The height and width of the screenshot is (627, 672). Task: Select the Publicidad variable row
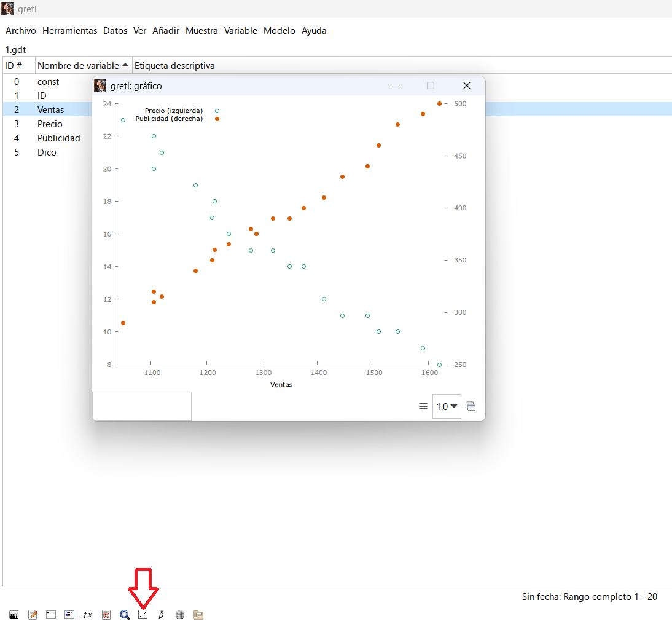click(58, 138)
